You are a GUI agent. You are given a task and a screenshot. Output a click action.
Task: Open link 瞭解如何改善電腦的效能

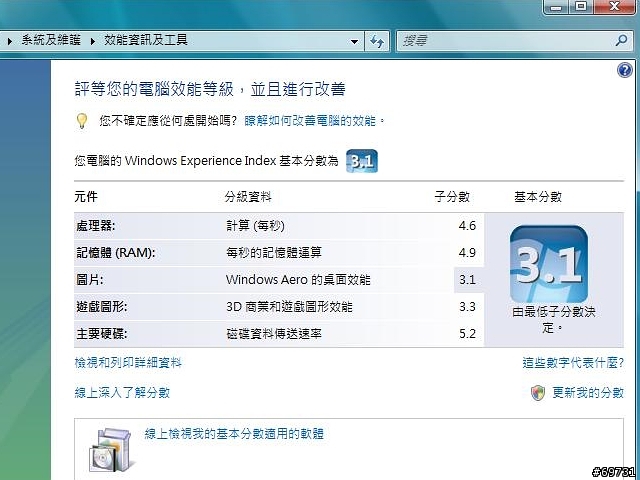tap(310, 121)
